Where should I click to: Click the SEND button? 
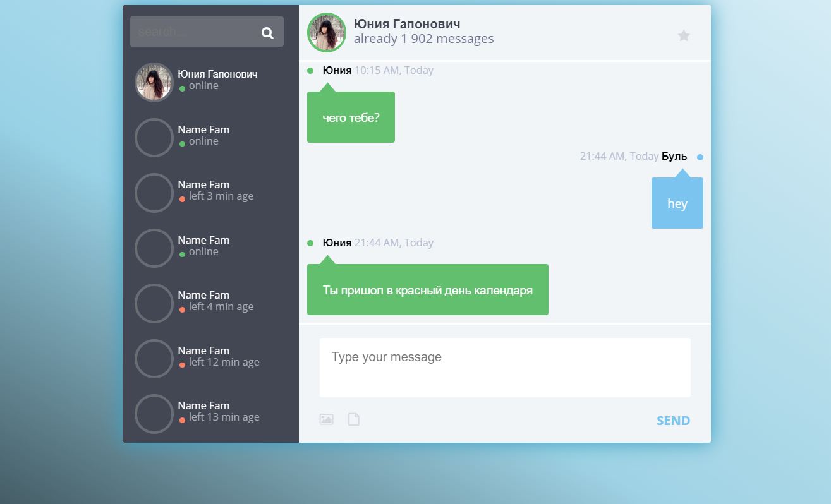click(x=673, y=421)
